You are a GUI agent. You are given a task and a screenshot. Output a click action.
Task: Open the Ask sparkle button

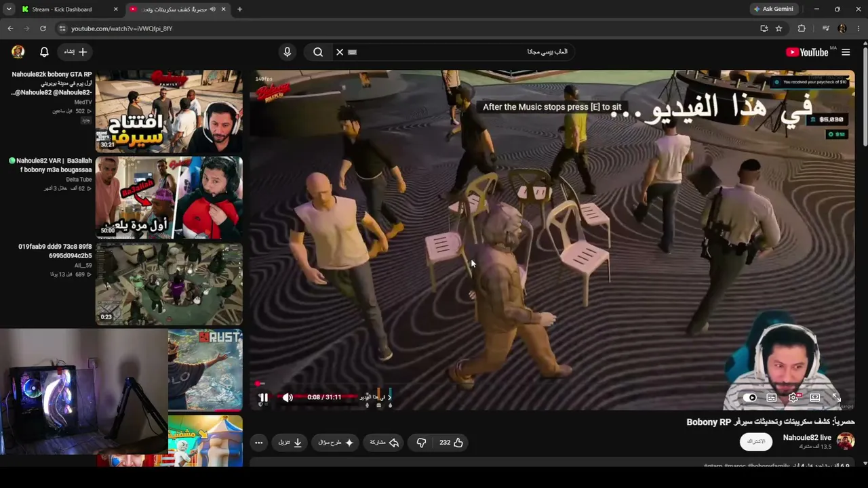(x=336, y=443)
